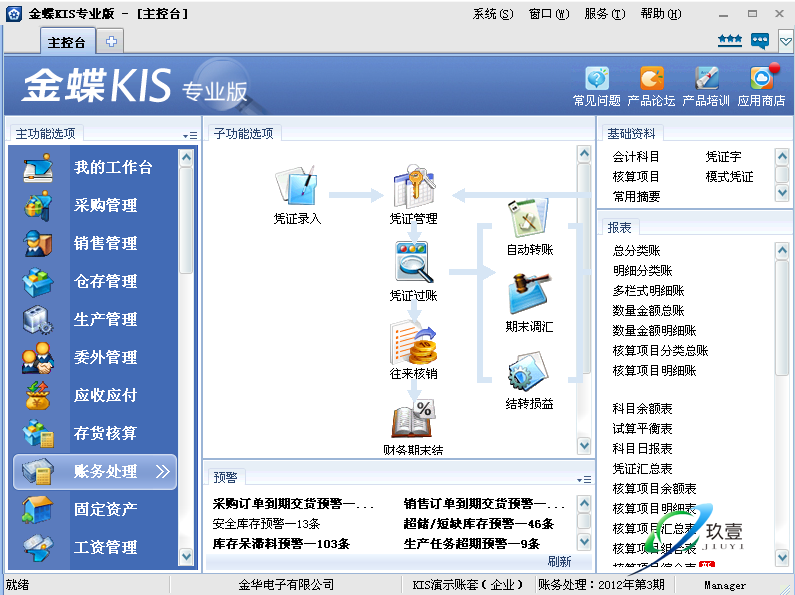Open the 凭证汇总表 report
Screen dimensions: 795x595
pyautogui.click(x=642, y=469)
